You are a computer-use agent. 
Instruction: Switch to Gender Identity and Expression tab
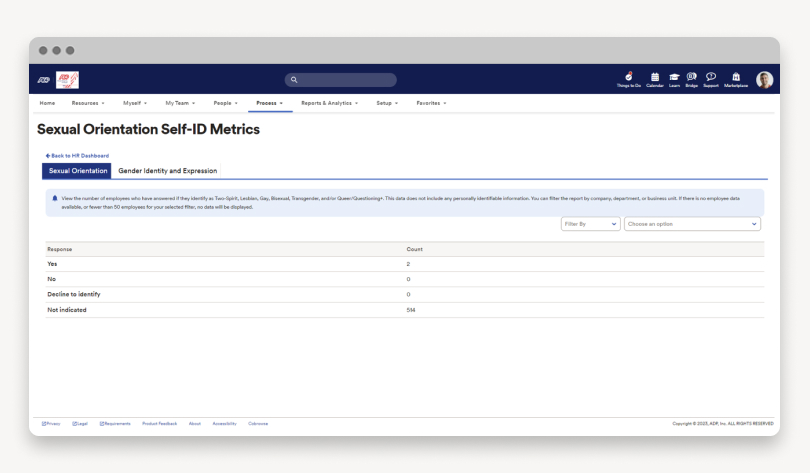[x=167, y=171]
